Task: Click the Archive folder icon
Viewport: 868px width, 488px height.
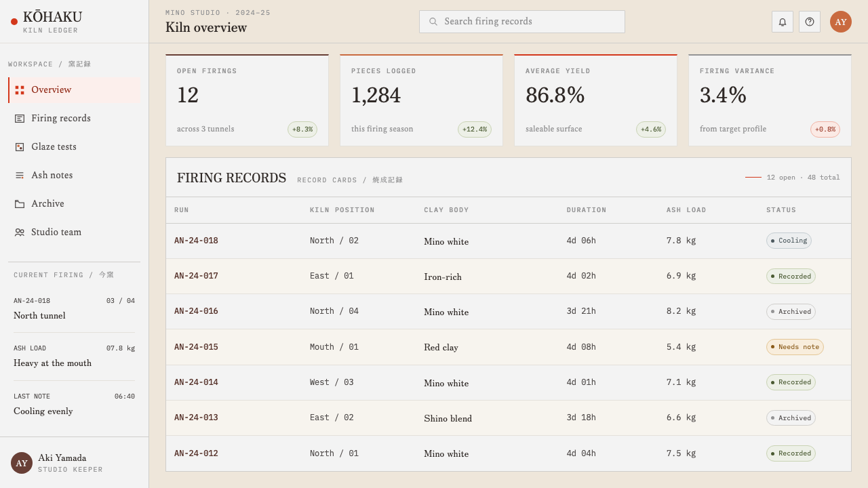Action: [20, 204]
